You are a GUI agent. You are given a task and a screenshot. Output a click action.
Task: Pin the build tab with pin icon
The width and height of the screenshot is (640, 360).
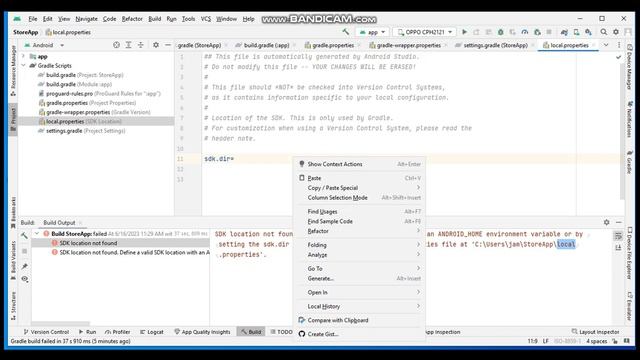click(24, 266)
